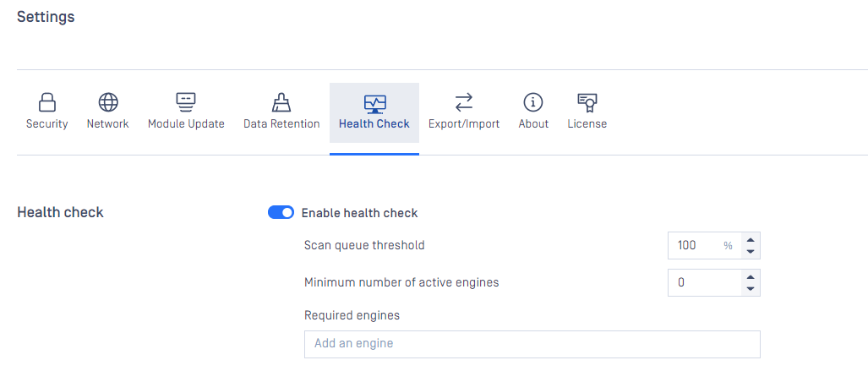
Task: Go to the License tab label
Action: click(587, 124)
